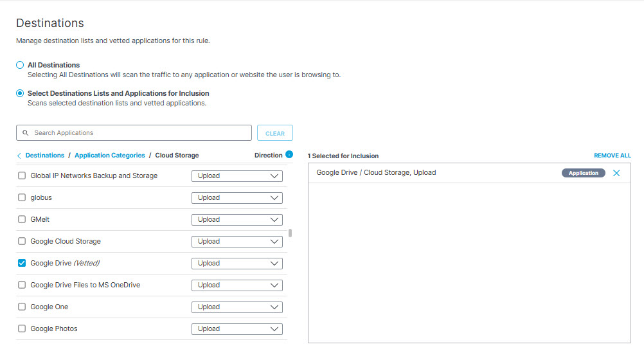Expand Upload dropdown for GMelt
Viewport: 644px width, 351px height.
coord(237,220)
